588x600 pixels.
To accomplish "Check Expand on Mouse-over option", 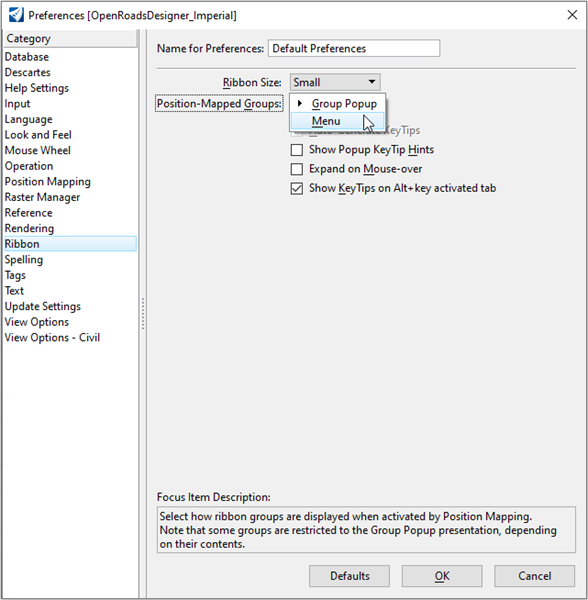I will click(296, 169).
